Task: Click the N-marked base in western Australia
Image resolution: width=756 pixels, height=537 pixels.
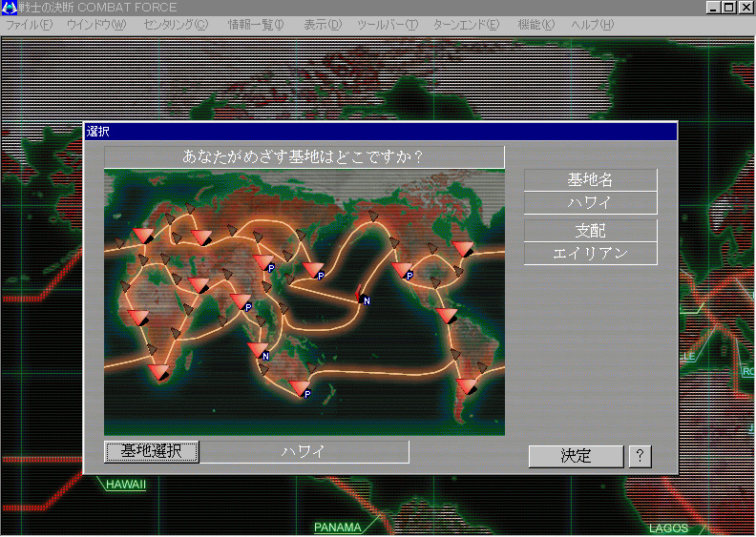Action: 259,351
